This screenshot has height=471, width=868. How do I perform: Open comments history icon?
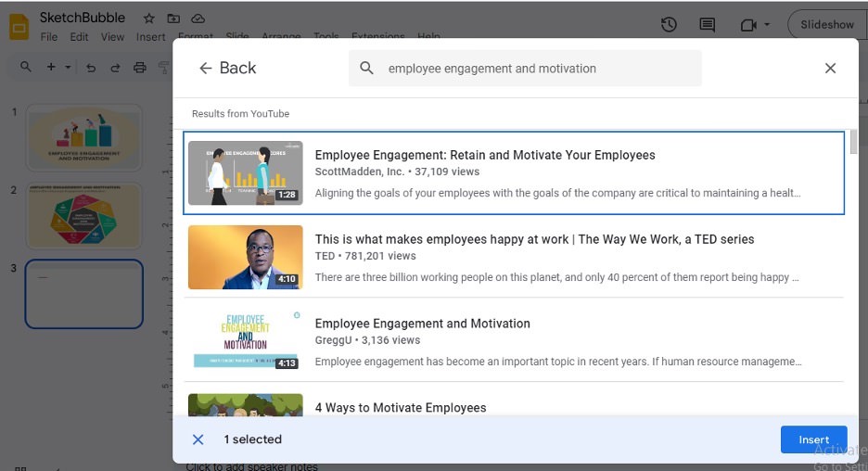point(707,24)
